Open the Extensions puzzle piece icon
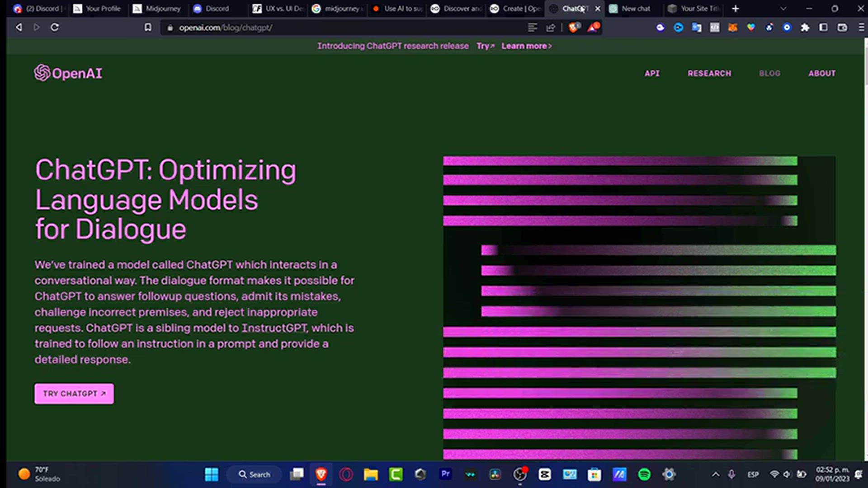The image size is (868, 488). [805, 28]
